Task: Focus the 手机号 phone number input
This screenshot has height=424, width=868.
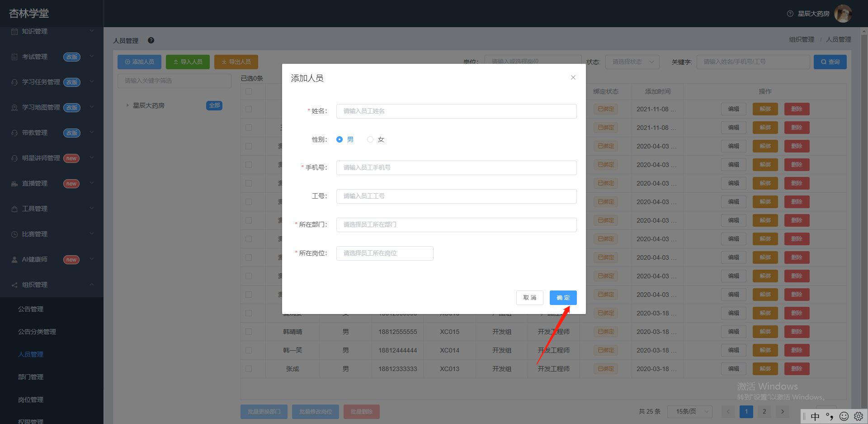Action: [457, 168]
